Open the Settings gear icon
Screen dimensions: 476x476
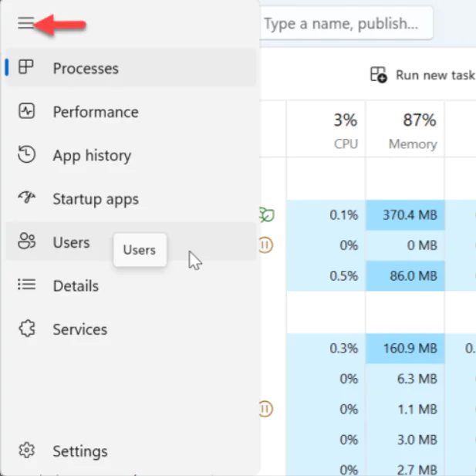coord(26,451)
